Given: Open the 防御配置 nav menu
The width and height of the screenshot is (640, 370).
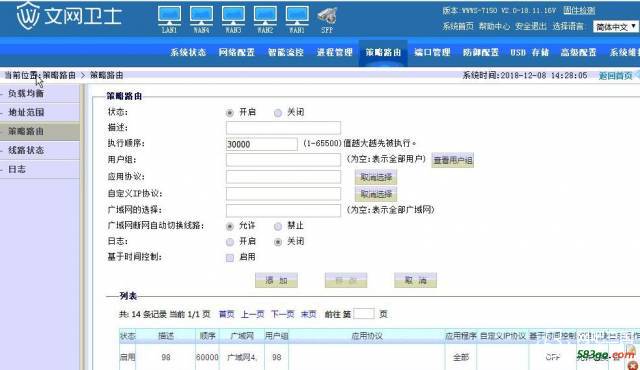Looking at the screenshot, I should pos(480,52).
